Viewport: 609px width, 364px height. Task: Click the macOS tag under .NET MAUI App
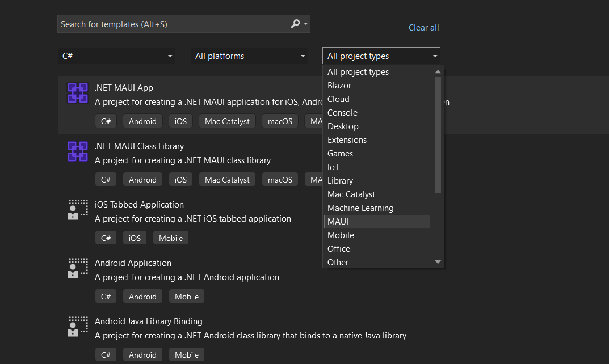click(280, 121)
